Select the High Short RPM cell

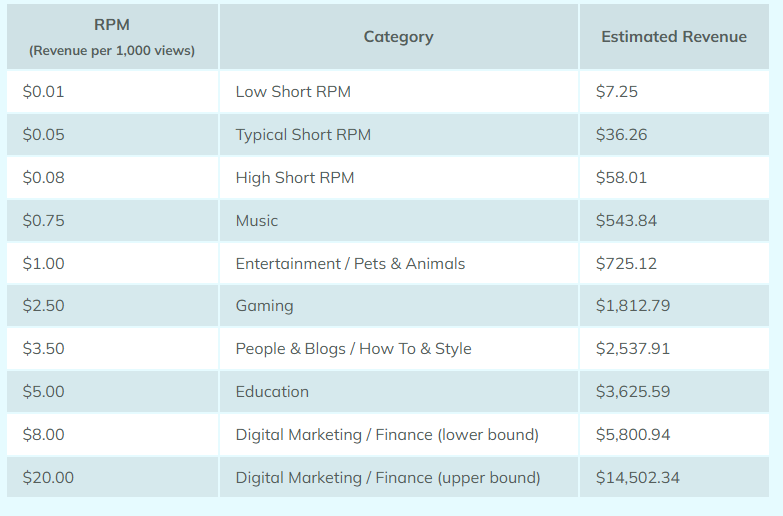[x=398, y=177]
